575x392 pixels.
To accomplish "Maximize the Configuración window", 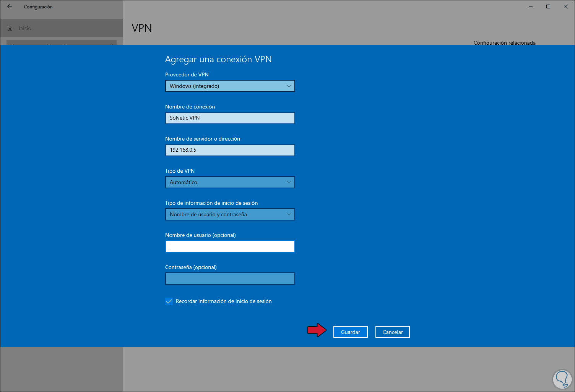I will pyautogui.click(x=548, y=6).
